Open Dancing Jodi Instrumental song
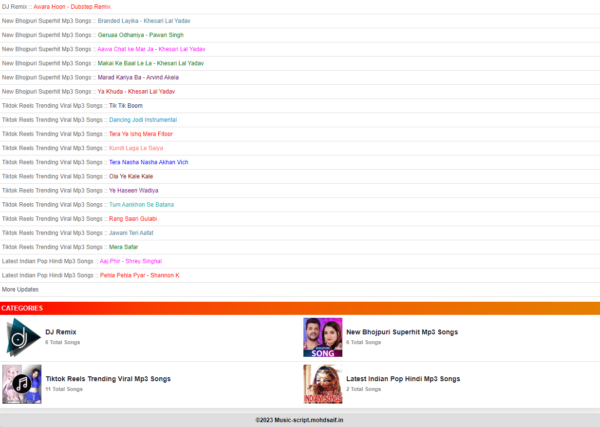Viewport: 600px width, 427px height. (143, 120)
